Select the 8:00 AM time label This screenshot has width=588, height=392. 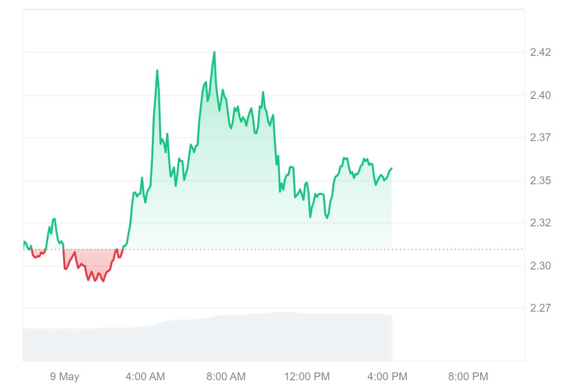226,377
